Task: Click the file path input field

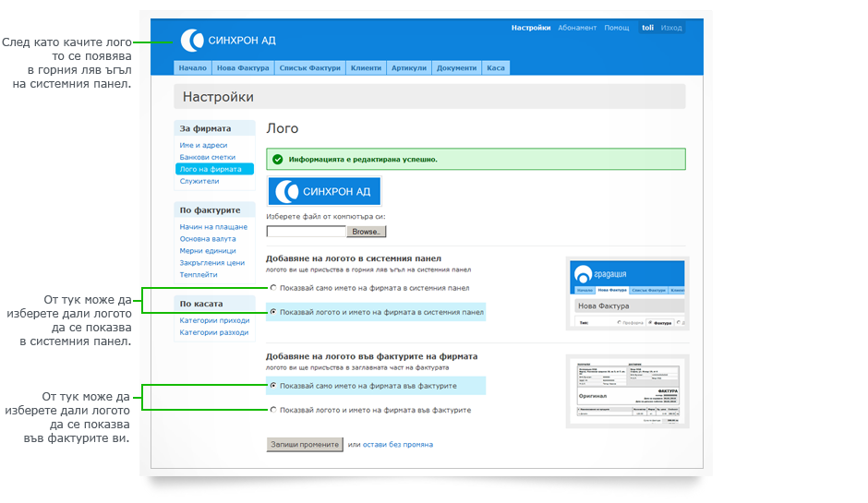Action: click(x=306, y=232)
